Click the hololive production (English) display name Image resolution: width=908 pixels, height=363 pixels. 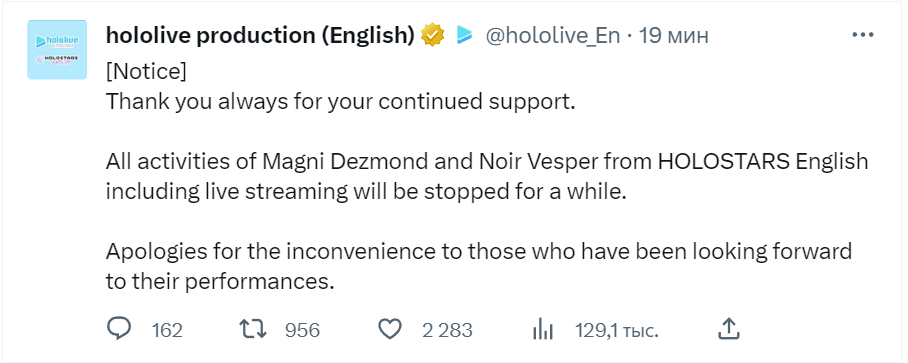[260, 36]
